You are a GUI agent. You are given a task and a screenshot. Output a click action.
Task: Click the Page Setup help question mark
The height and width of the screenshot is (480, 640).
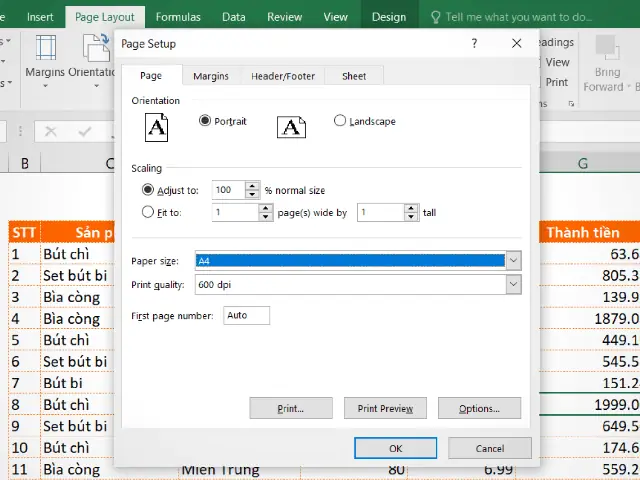click(x=474, y=43)
